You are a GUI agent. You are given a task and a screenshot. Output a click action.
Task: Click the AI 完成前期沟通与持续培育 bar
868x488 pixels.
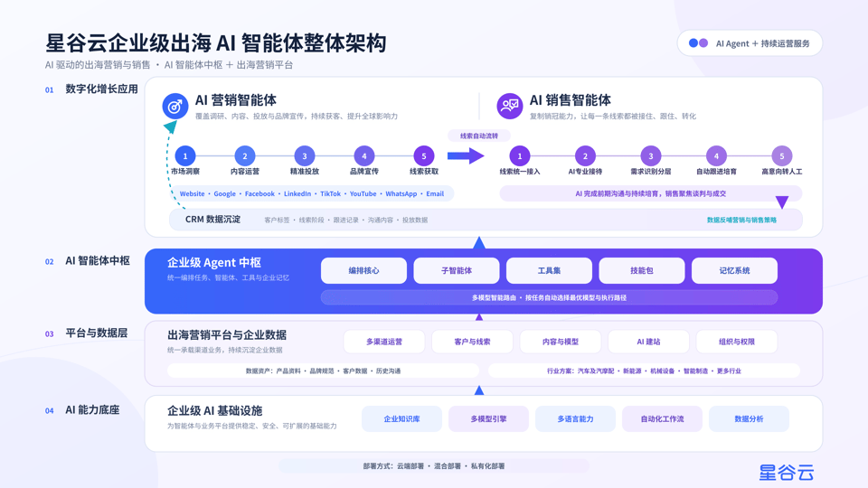(650, 193)
